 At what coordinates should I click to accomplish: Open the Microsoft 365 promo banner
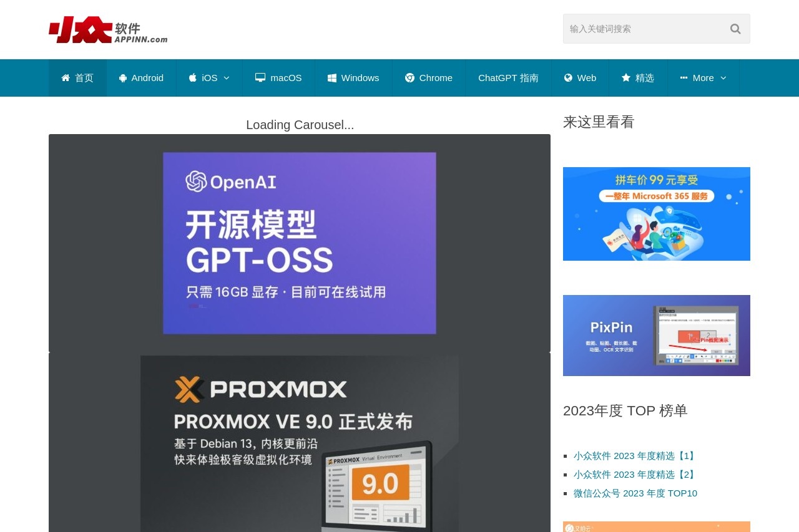tap(657, 214)
